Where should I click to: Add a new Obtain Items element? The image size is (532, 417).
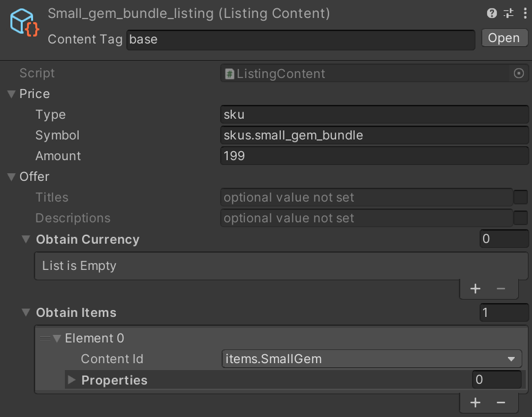(x=475, y=403)
